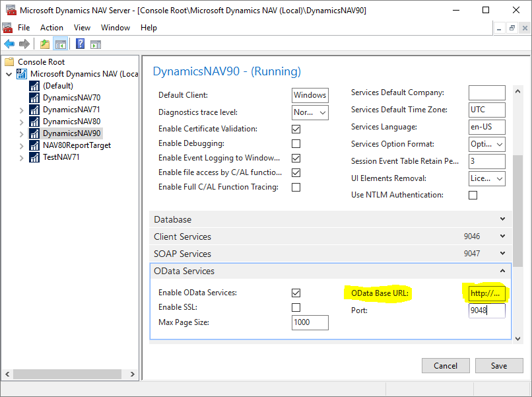Toggle Enable file access by C/AL functions checkbox

[x=296, y=173]
